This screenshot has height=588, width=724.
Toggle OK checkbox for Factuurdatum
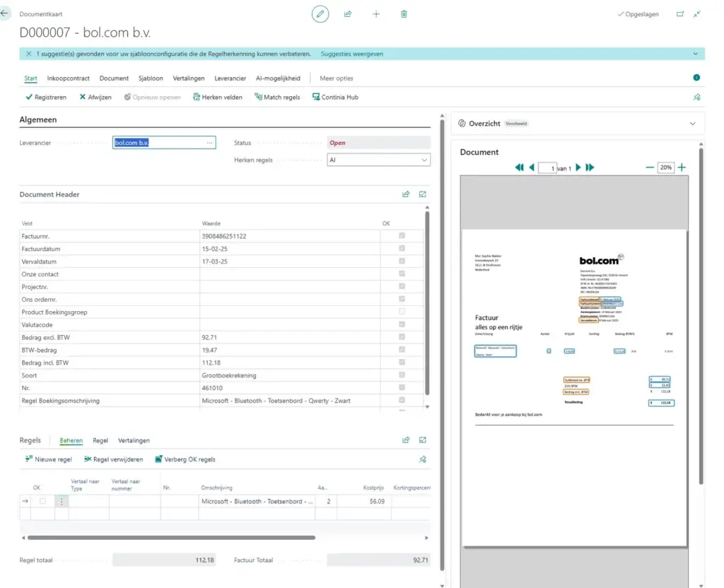[x=402, y=248]
